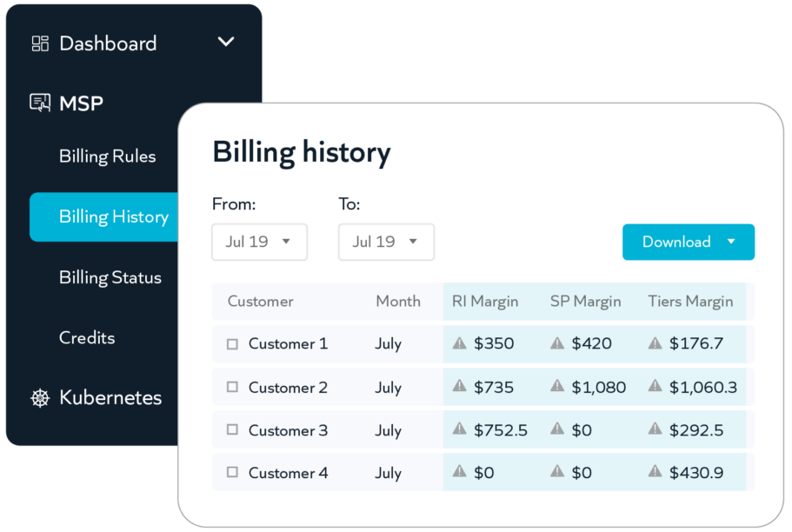Click Customer 1 Tiers Margin warning icon
The width and height of the screenshot is (792, 532).
click(656, 343)
